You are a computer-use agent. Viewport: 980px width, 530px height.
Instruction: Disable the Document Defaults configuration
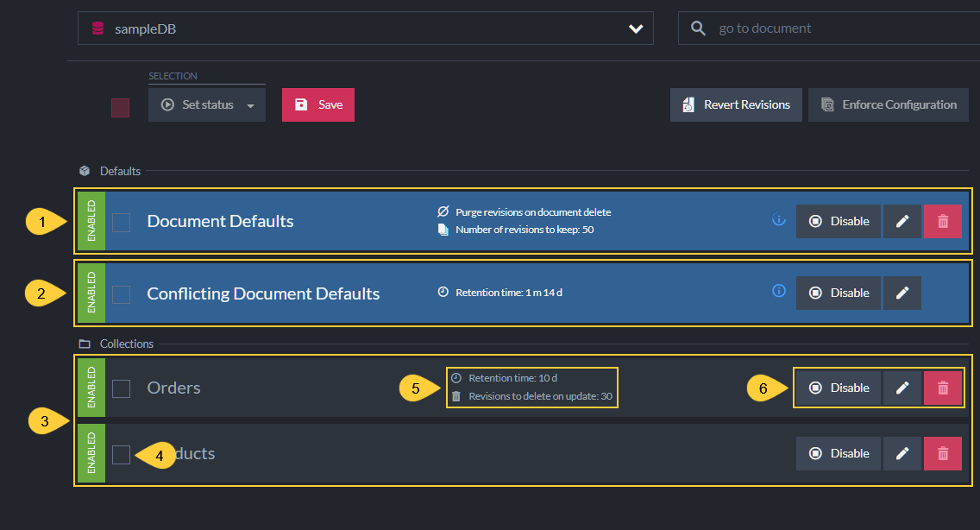click(839, 222)
